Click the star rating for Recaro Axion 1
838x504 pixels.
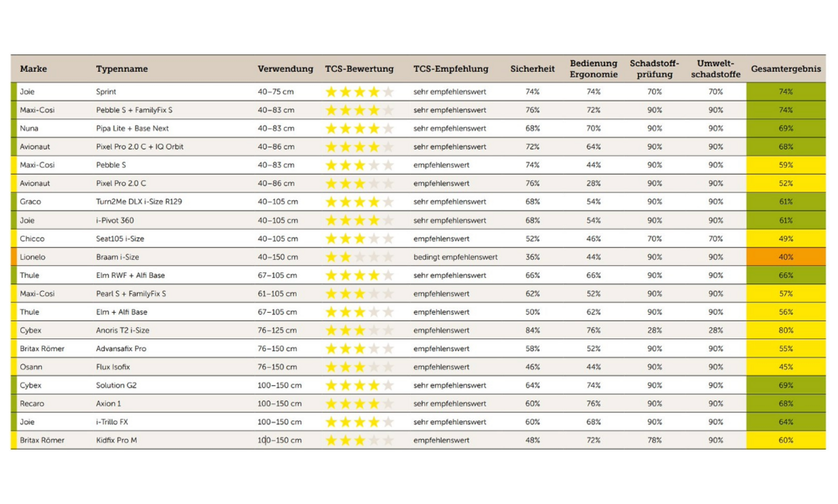359,404
